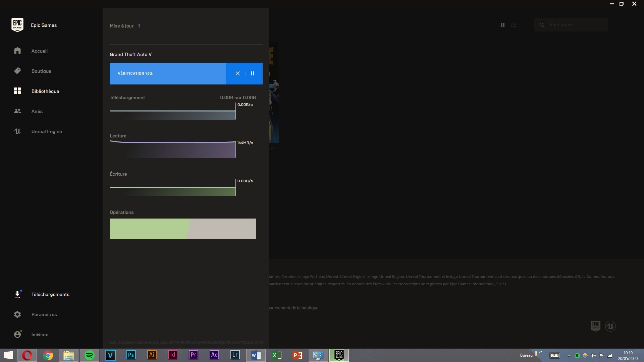Switch library to list view
The height and width of the screenshot is (362, 644).
(x=514, y=25)
